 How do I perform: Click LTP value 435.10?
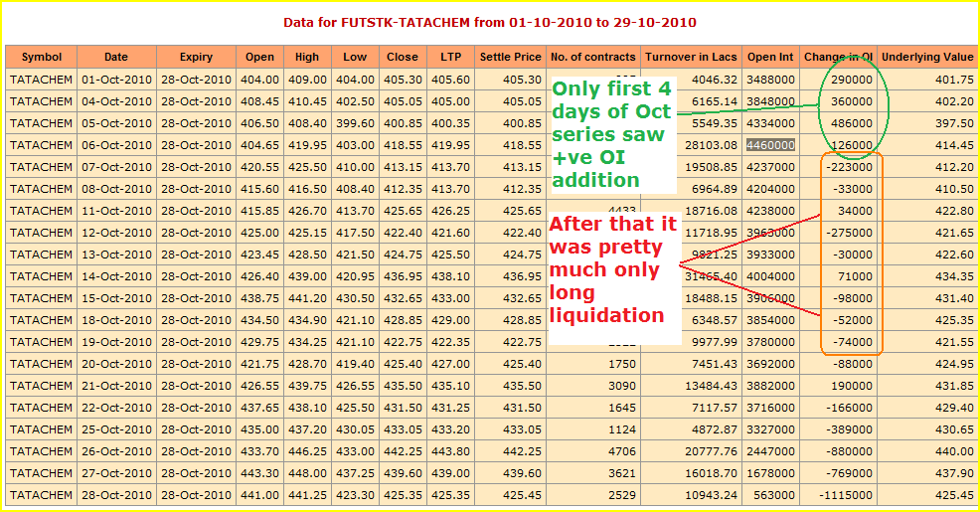pos(450,386)
